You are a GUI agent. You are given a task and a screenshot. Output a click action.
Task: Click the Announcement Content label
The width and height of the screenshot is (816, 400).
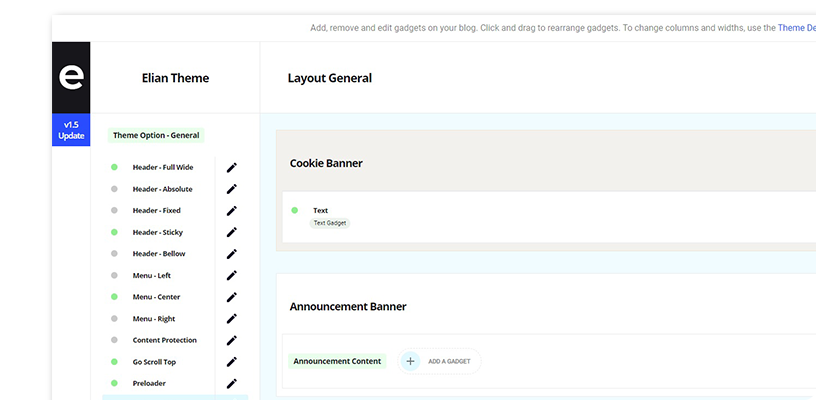(337, 361)
